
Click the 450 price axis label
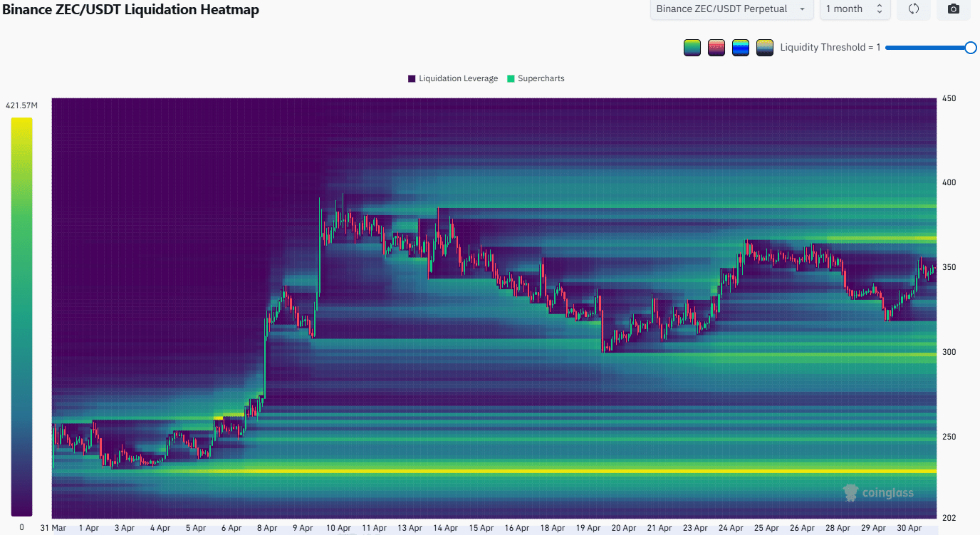[x=949, y=98]
